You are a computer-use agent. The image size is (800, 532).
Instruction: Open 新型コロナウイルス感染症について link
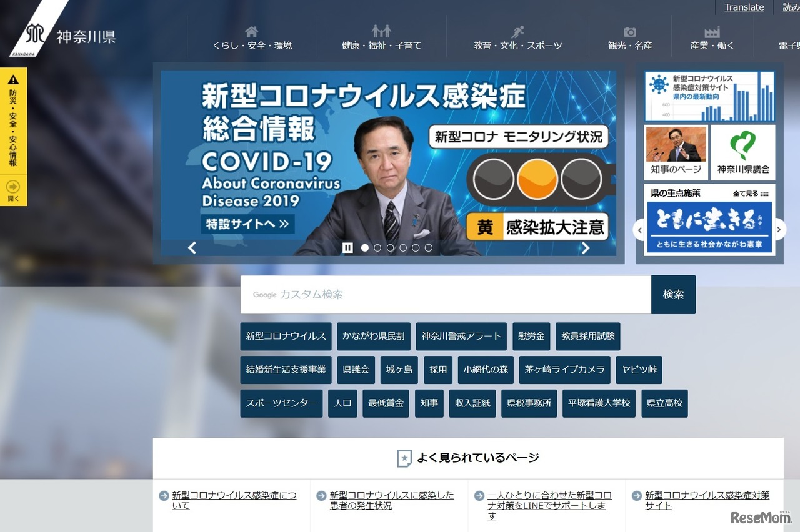pos(234,500)
